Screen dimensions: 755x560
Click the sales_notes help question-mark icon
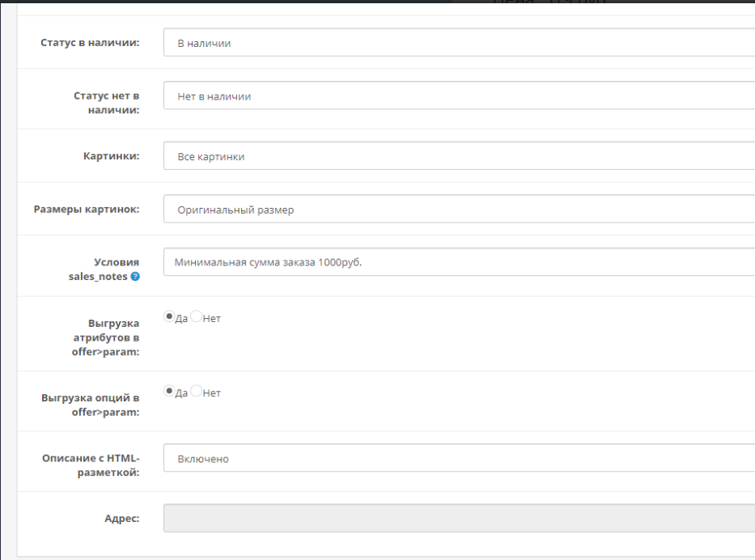click(134, 278)
